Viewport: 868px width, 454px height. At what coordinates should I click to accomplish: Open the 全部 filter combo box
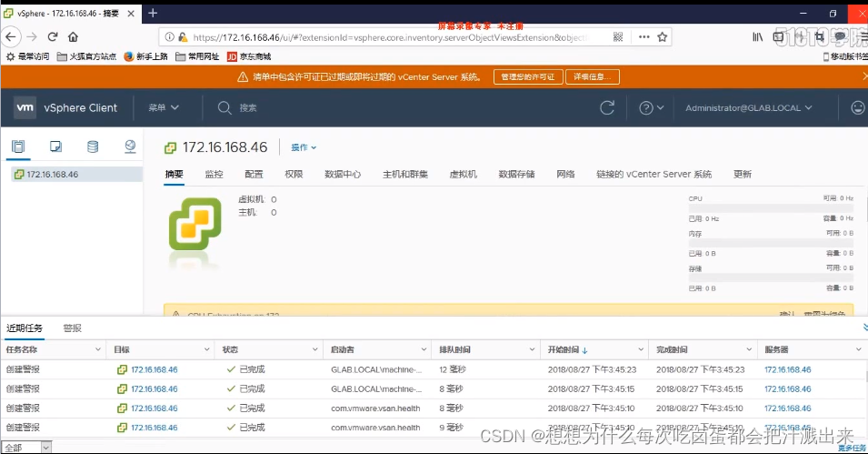click(x=26, y=447)
